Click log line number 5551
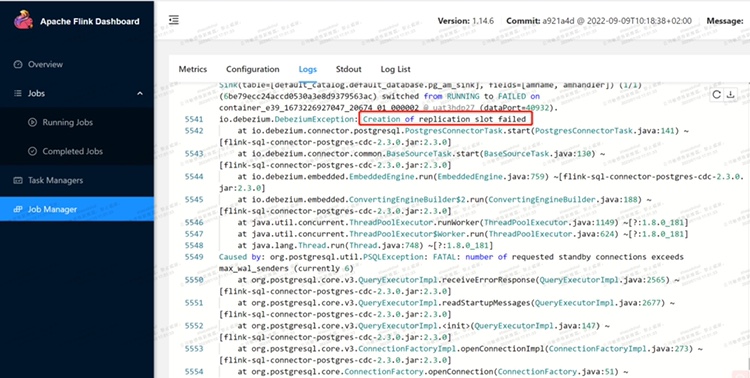This screenshot has width=750, height=378. 194,303
